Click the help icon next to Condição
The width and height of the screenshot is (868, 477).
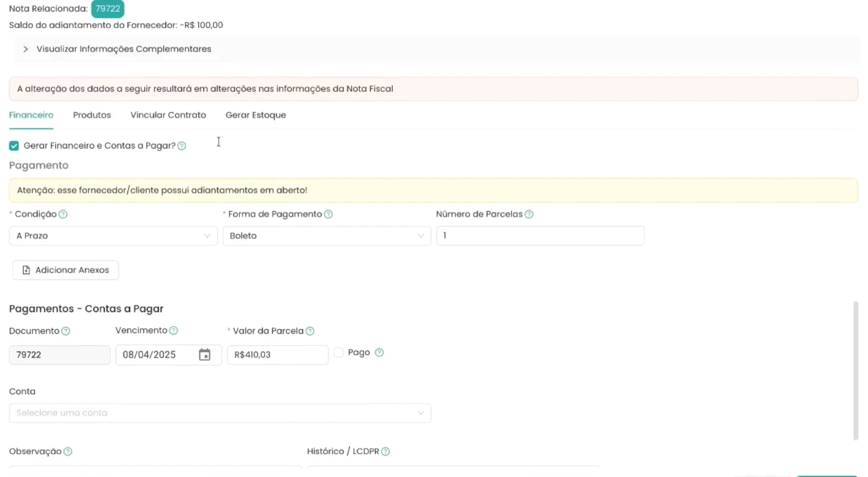(63, 214)
